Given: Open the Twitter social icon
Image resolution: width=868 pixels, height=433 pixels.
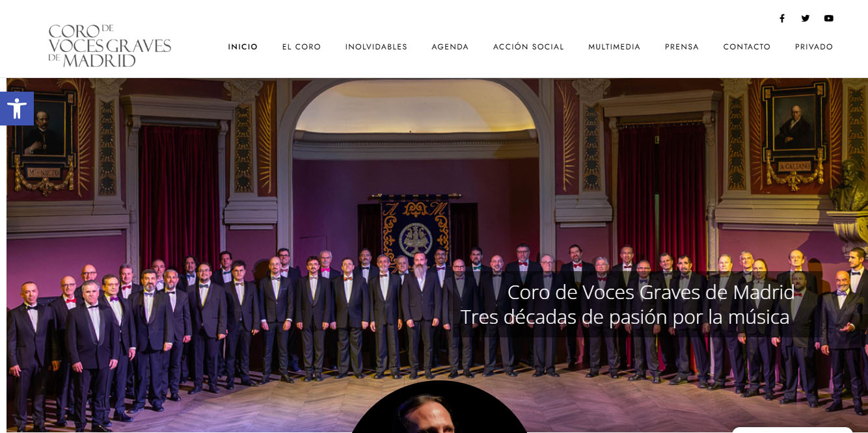Looking at the screenshot, I should coord(806,18).
